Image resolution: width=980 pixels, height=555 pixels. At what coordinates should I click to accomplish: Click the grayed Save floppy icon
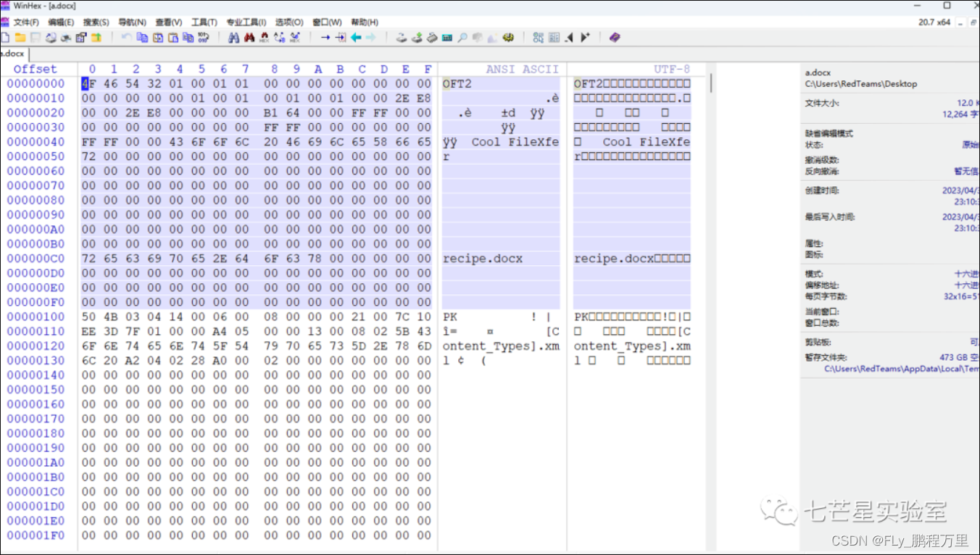[x=36, y=37]
